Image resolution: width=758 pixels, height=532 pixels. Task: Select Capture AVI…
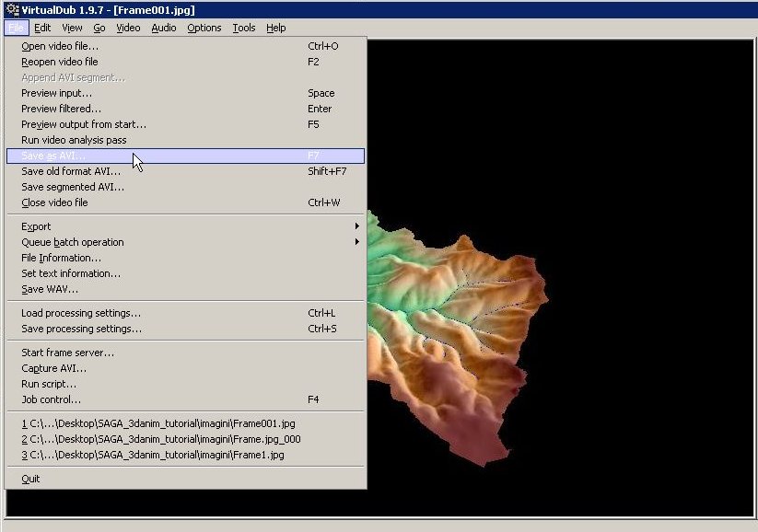point(186,368)
